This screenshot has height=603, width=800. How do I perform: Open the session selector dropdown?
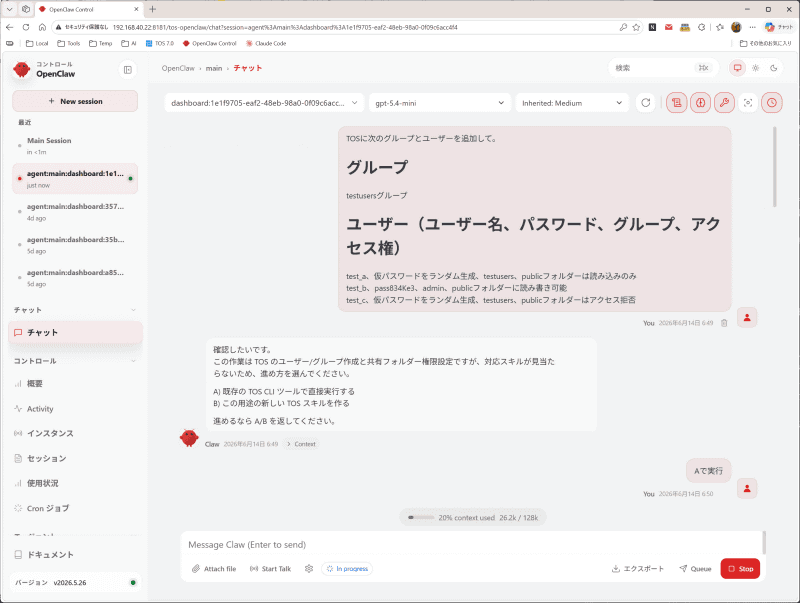pyautogui.click(x=264, y=103)
